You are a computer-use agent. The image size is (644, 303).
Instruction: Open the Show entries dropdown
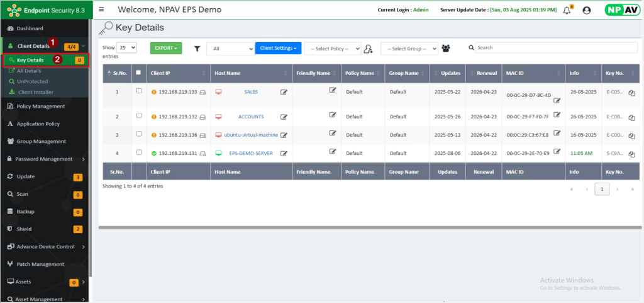[126, 48]
